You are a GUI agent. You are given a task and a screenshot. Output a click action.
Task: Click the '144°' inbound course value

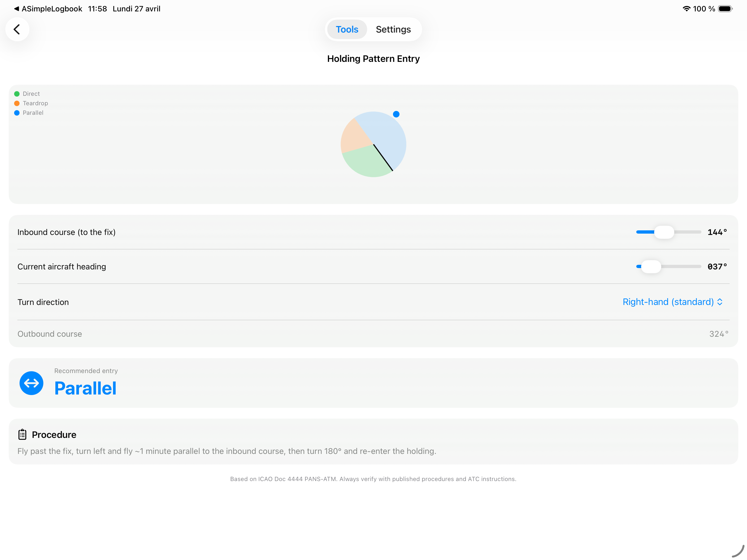tap(717, 232)
